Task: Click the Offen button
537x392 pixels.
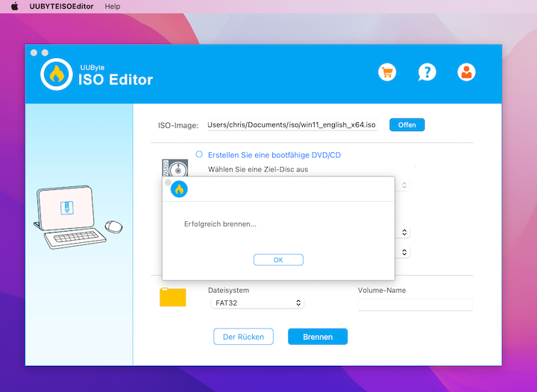Action: pyautogui.click(x=407, y=125)
